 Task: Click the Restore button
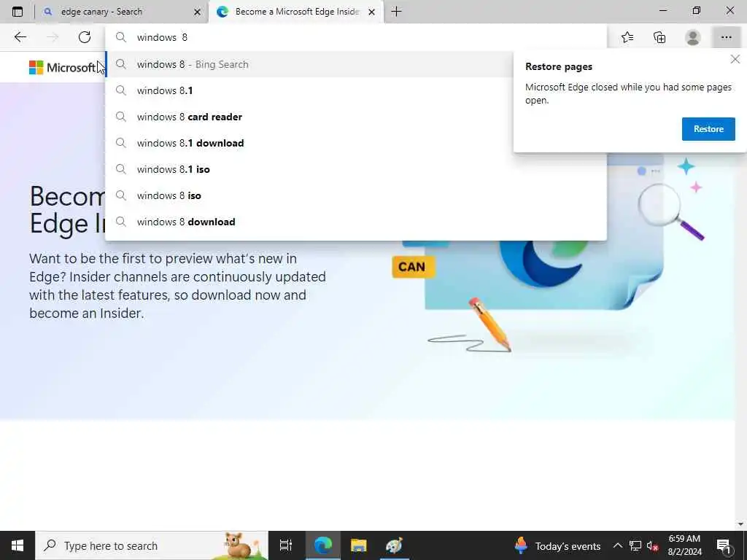708,129
